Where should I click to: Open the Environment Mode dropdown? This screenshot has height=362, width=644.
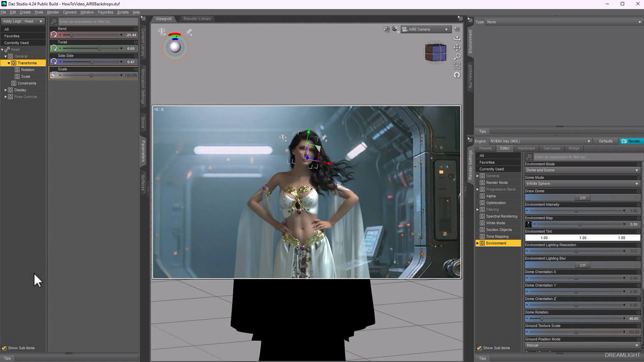pyautogui.click(x=583, y=170)
